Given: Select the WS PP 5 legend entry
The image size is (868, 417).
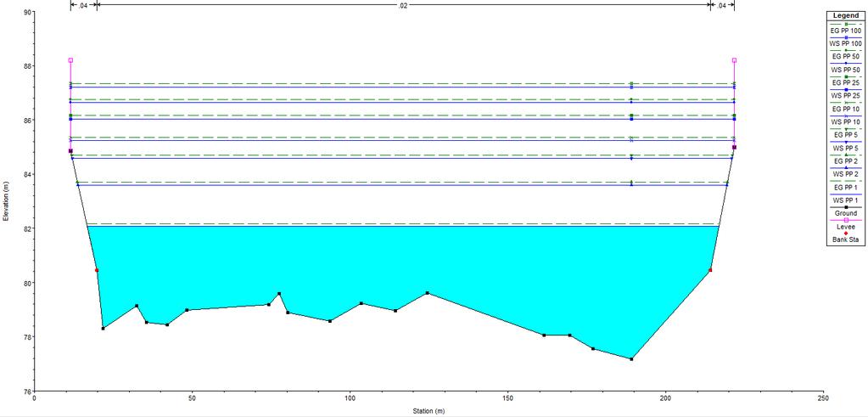Looking at the screenshot, I should [x=846, y=148].
